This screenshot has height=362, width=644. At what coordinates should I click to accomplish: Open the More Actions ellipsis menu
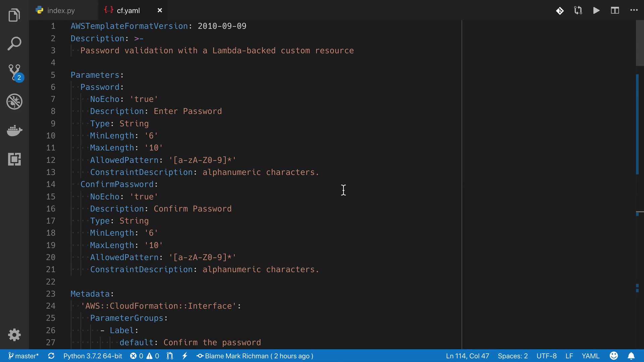(x=634, y=10)
